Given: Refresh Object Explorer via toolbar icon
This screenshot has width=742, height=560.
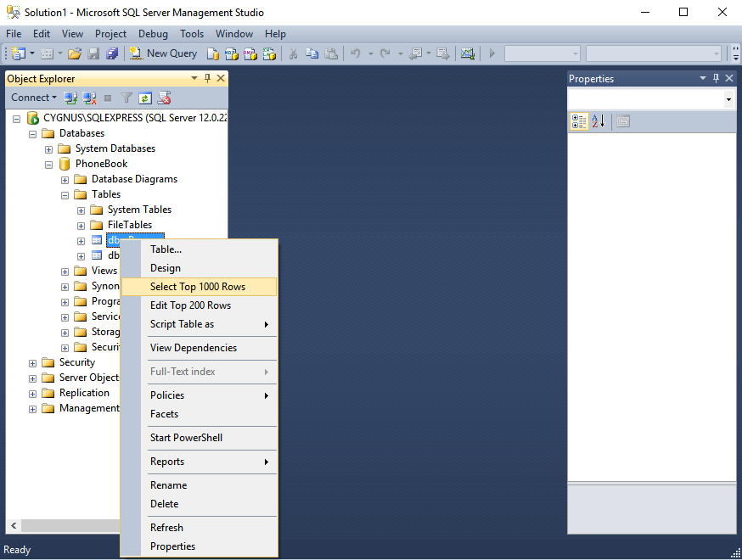Looking at the screenshot, I should pos(145,98).
